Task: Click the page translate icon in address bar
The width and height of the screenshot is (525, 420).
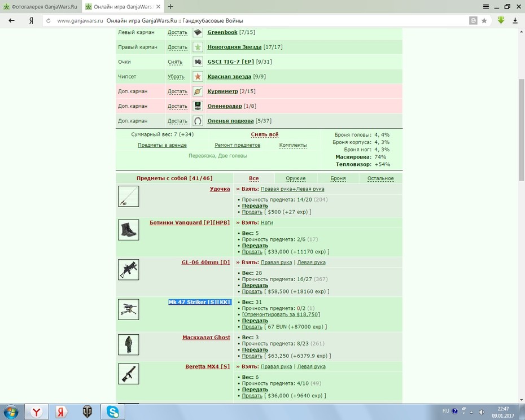Action: pos(473,21)
